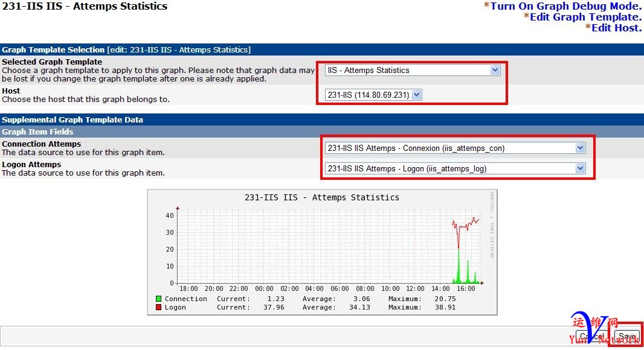Click the Logon Maximum value 38.91
The image size is (644, 350).
point(445,307)
